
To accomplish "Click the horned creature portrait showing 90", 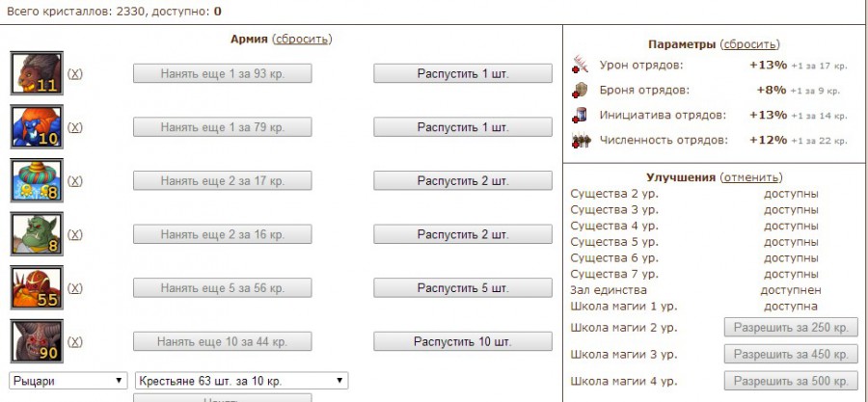I will tap(37, 341).
